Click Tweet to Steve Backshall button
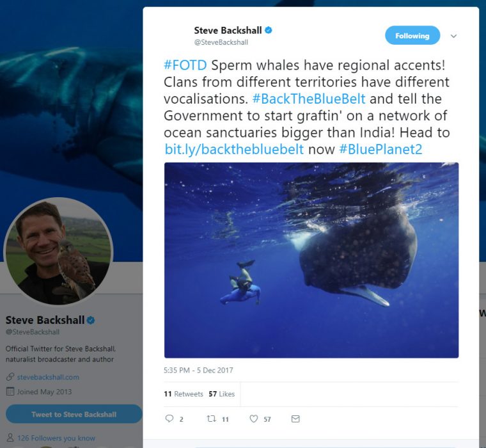The height and width of the screenshot is (448, 486). 74,414
